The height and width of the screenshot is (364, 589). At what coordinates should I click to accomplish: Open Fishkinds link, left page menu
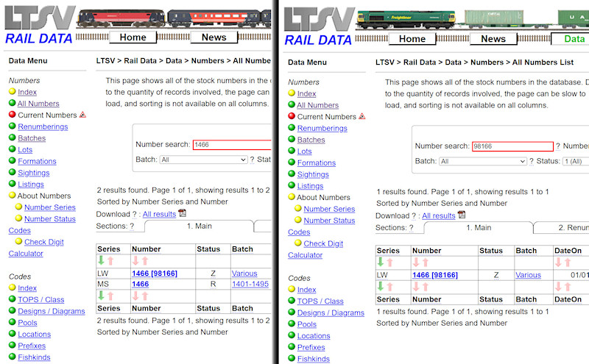coord(34,357)
